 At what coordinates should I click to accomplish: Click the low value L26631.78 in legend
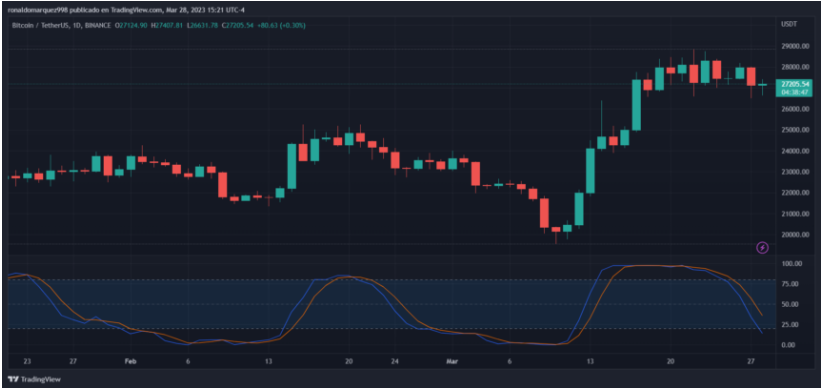tap(202, 25)
